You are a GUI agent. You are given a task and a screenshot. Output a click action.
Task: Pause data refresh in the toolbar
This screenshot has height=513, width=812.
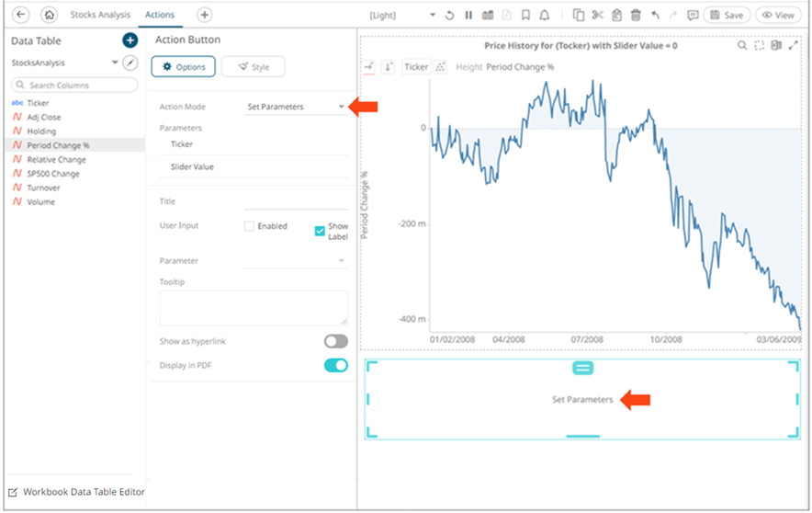click(468, 16)
